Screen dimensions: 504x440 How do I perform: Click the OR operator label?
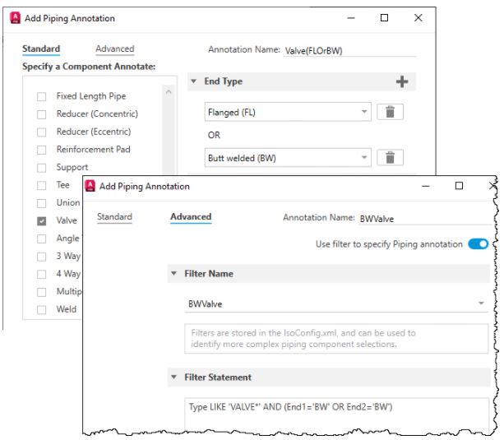[214, 135]
